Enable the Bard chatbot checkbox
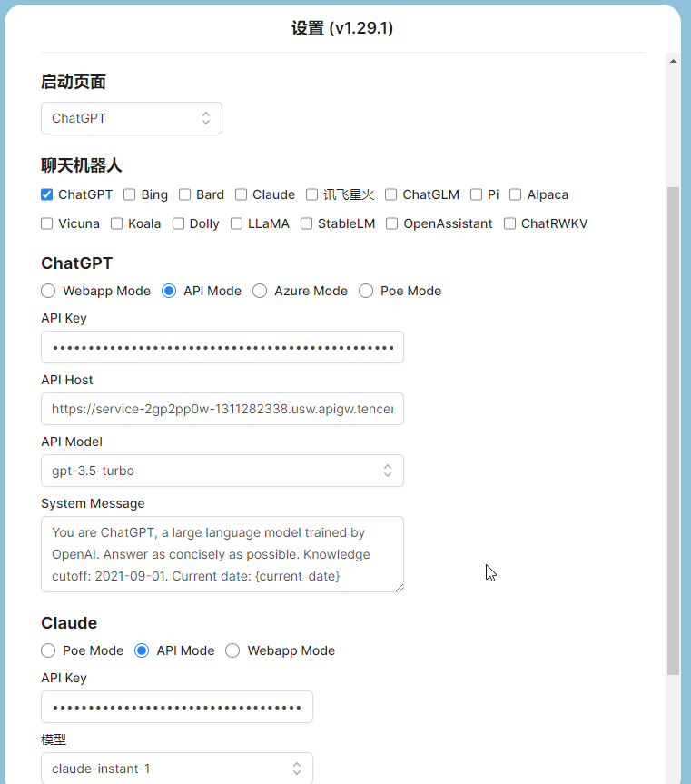This screenshot has width=691, height=784. pyautogui.click(x=185, y=194)
